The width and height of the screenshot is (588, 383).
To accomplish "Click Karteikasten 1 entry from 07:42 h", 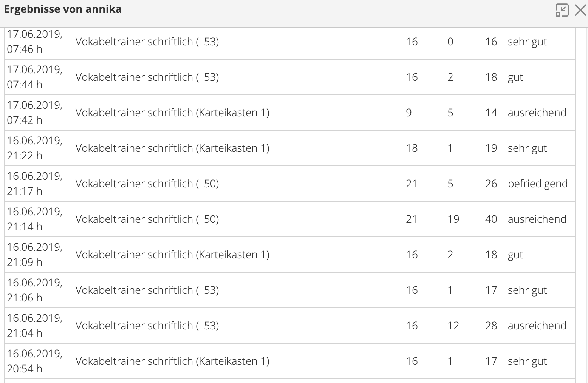I will click(x=172, y=113).
